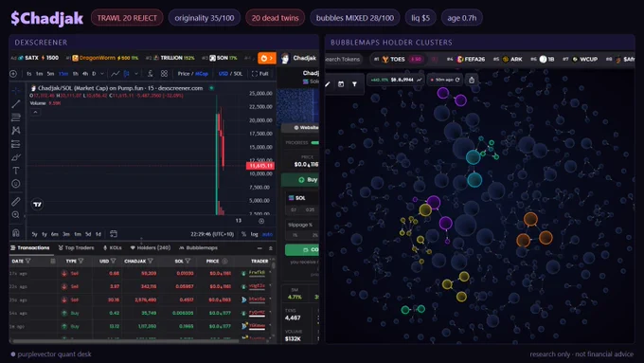The height and width of the screenshot is (363, 644).
Task: Open the Transactions tab
Action: tap(30, 248)
